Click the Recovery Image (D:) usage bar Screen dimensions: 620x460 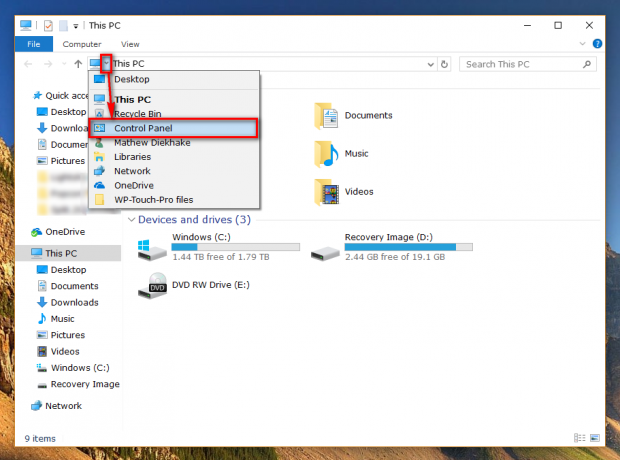408,247
